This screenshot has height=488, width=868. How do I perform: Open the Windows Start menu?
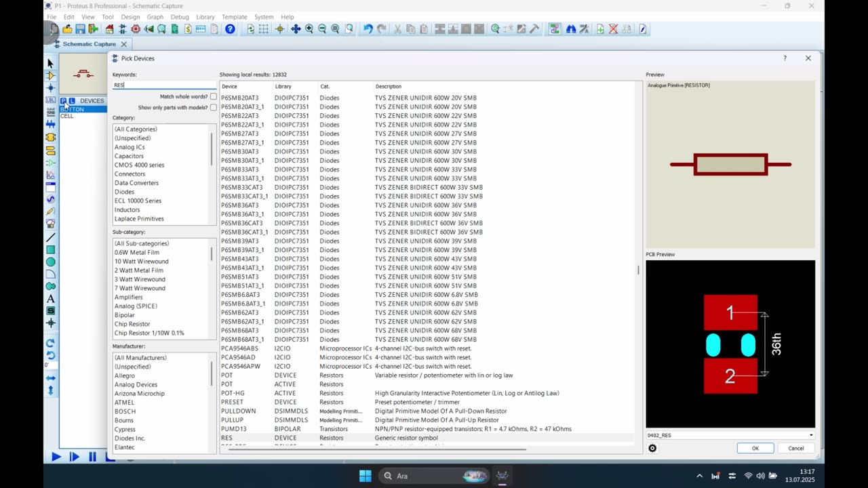coord(365,476)
